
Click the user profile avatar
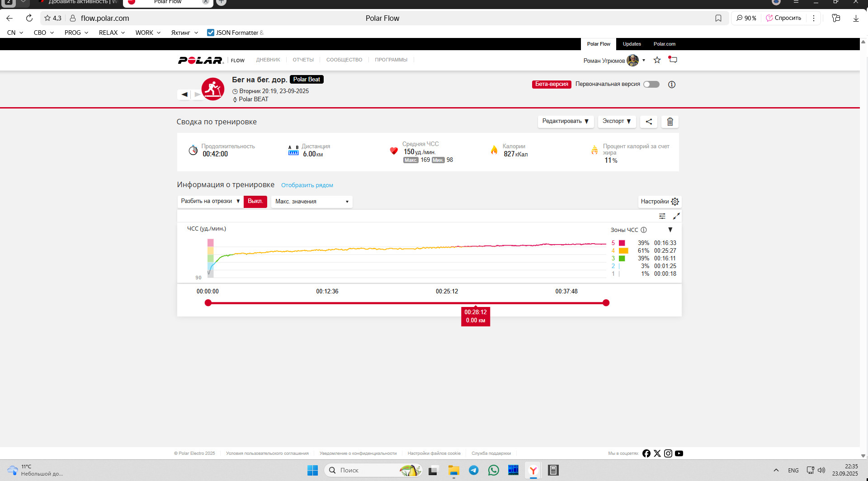(x=633, y=60)
